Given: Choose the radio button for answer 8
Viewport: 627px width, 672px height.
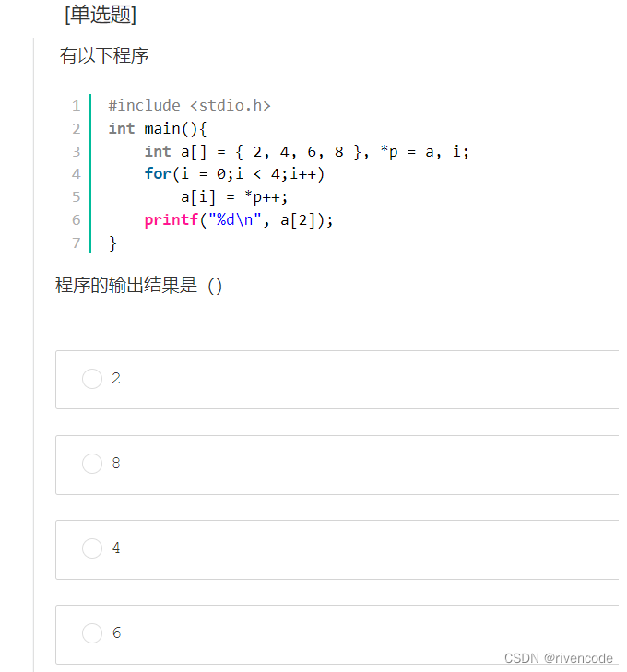Looking at the screenshot, I should coord(92,464).
